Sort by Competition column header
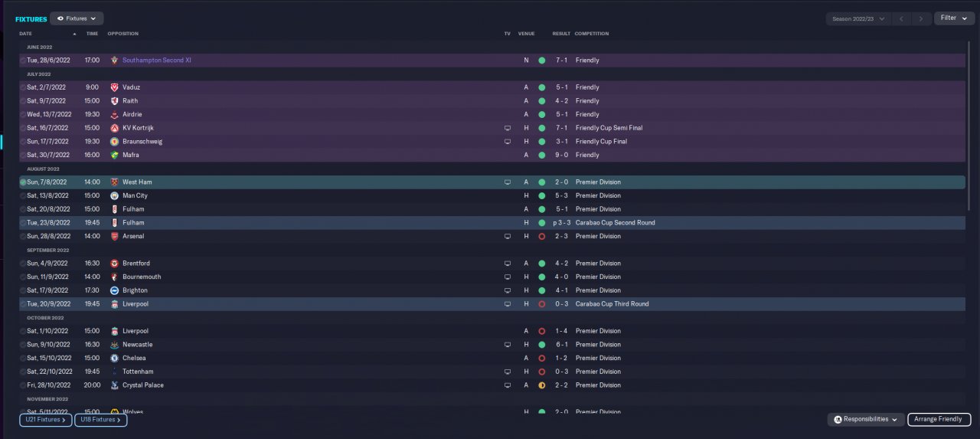Image resolution: width=980 pixels, height=439 pixels. [x=592, y=34]
